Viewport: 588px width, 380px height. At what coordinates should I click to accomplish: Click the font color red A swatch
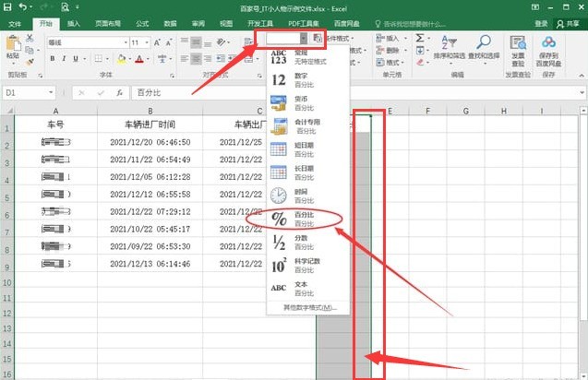click(x=138, y=58)
